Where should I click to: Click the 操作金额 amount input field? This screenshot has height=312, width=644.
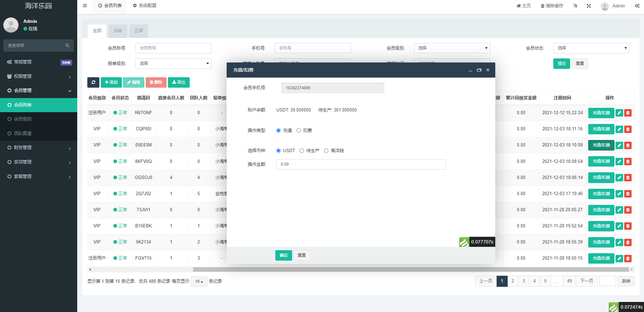coord(360,164)
